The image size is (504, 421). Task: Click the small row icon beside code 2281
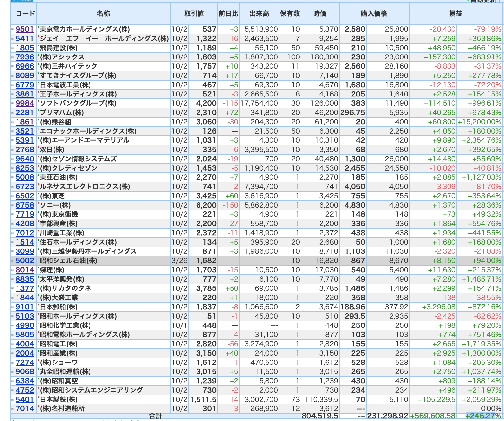tap(13, 113)
